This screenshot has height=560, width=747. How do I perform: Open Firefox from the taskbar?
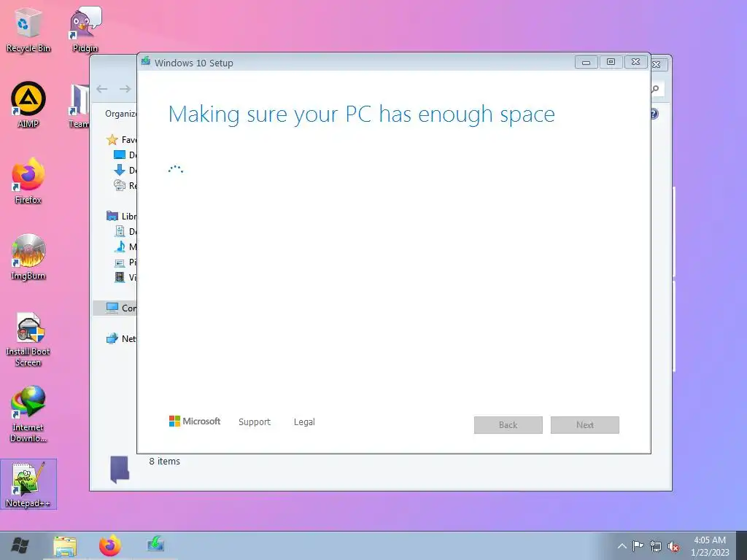109,545
